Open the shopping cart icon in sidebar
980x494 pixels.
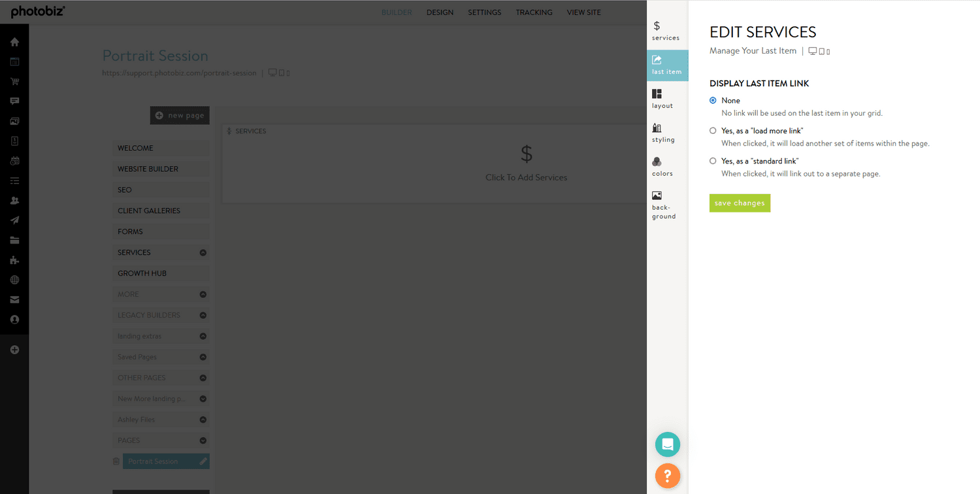(14, 82)
